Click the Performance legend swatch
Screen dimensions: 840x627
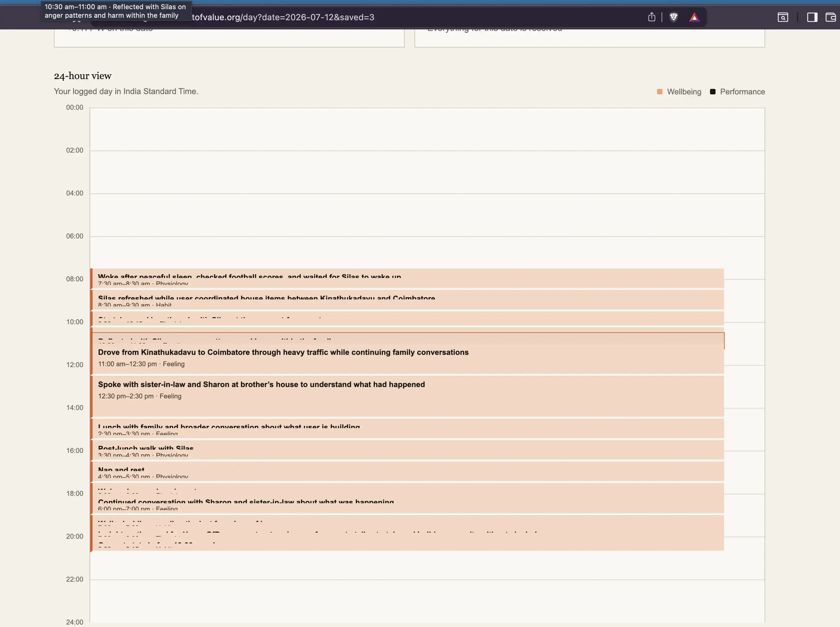(712, 91)
